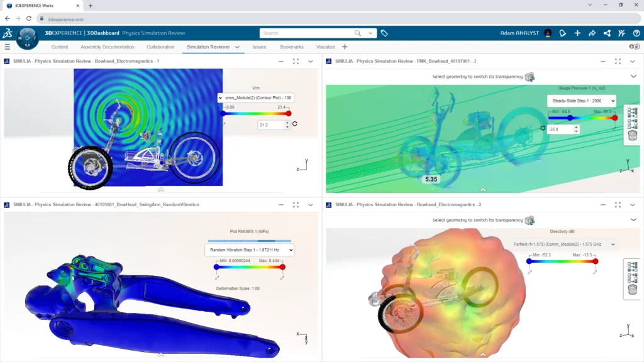The image size is (644, 362).
Task: Open the add (plus) icon in top bar
Action: click(x=577, y=33)
